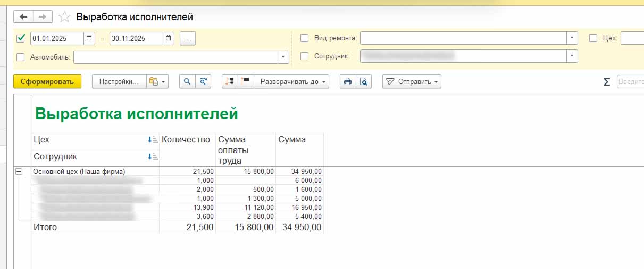This screenshot has height=269, width=644.
Task: Open the Сотрудник dropdown list
Action: pos(572,56)
